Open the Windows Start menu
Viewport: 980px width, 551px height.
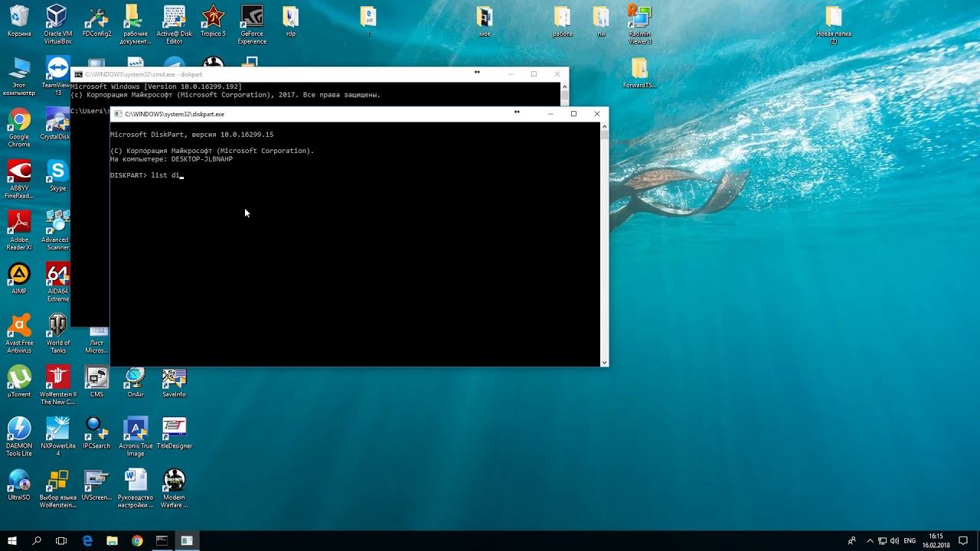coord(12,540)
